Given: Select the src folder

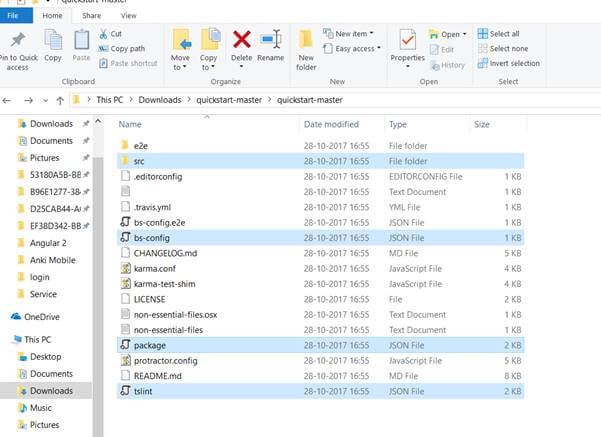Looking at the screenshot, I should pos(320,161).
